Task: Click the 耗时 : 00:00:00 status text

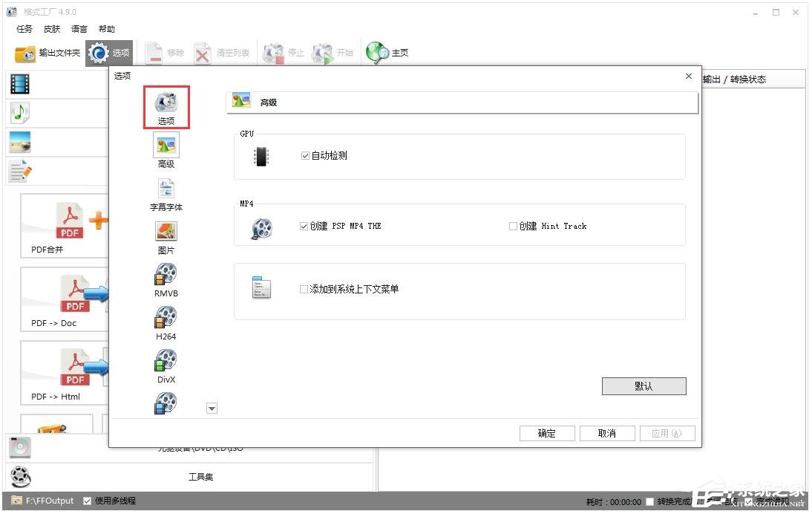Action: (614, 502)
